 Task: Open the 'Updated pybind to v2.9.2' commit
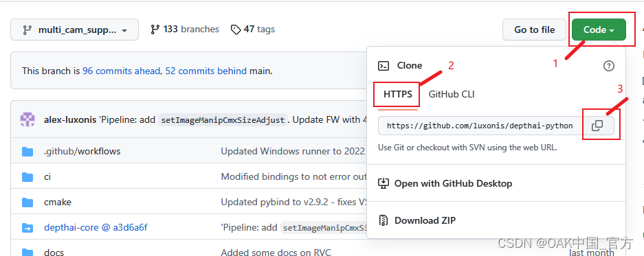pyautogui.click(x=293, y=202)
